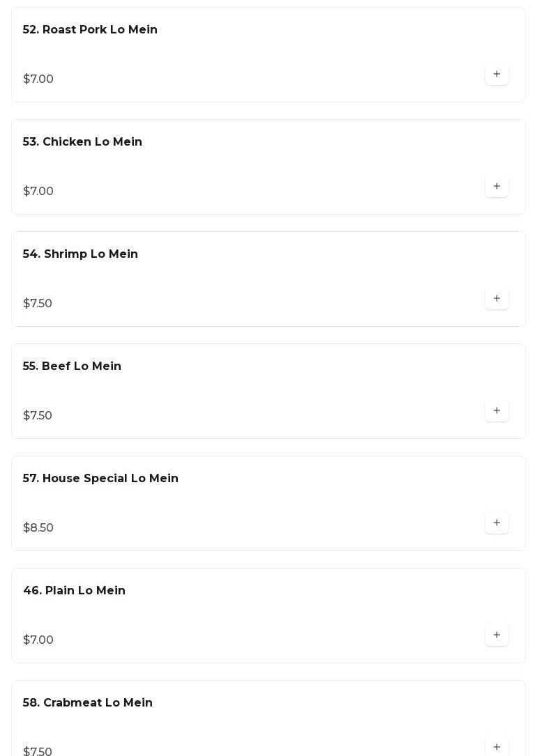537x756 pixels.
Task: Click the $7.00 price under Roast Pork
Action: tap(38, 79)
